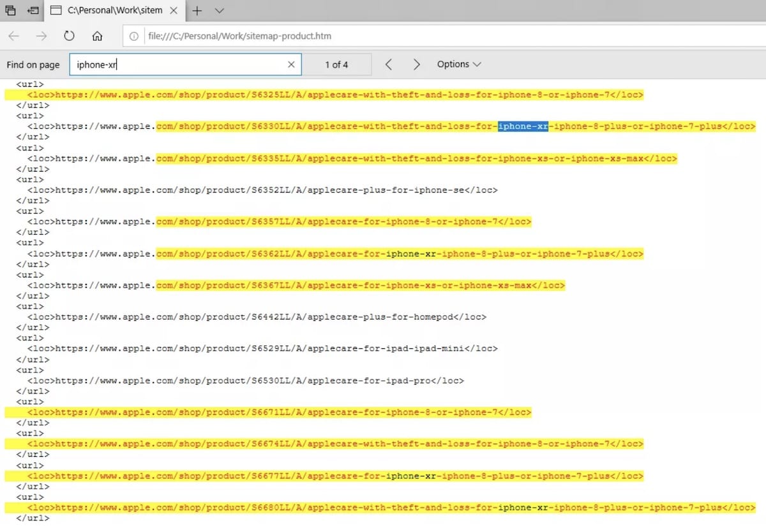
Task: Show site info icon in address bar
Action: click(133, 36)
